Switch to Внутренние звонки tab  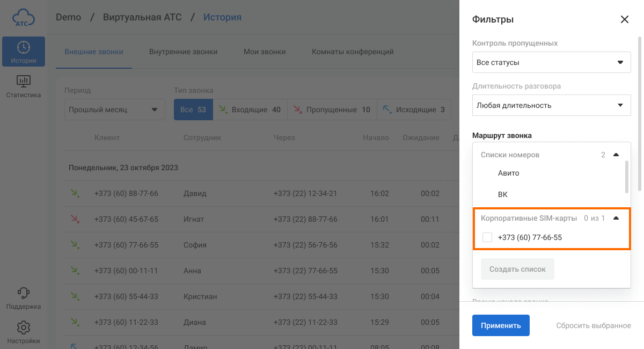(183, 52)
